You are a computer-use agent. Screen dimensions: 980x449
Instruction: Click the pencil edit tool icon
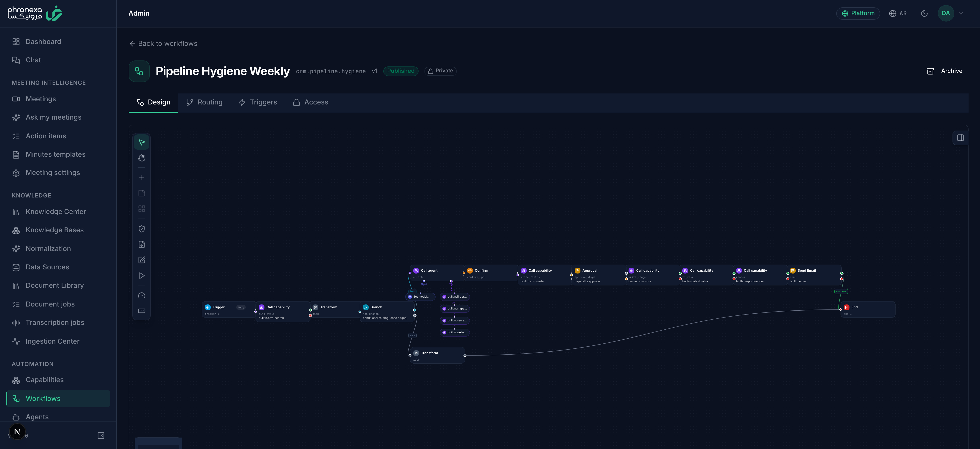[x=142, y=260]
